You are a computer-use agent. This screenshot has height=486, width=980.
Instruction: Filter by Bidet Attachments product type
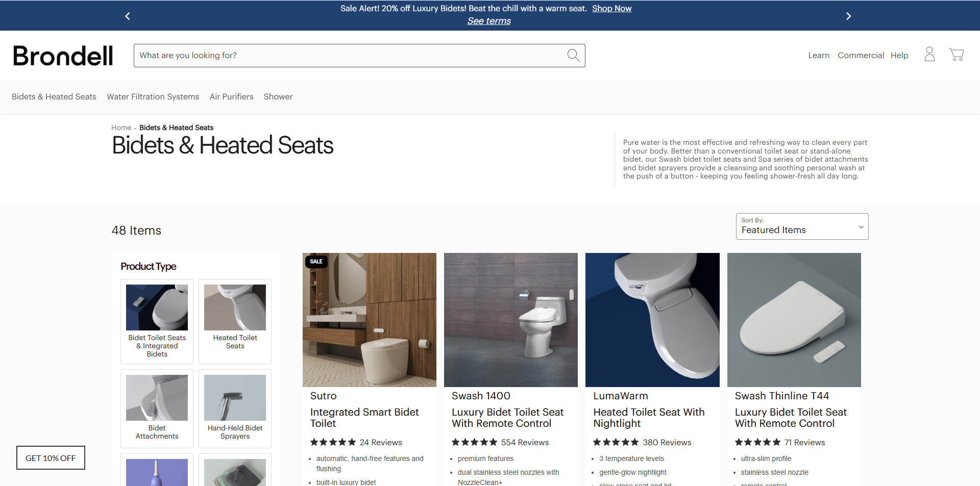coord(157,408)
